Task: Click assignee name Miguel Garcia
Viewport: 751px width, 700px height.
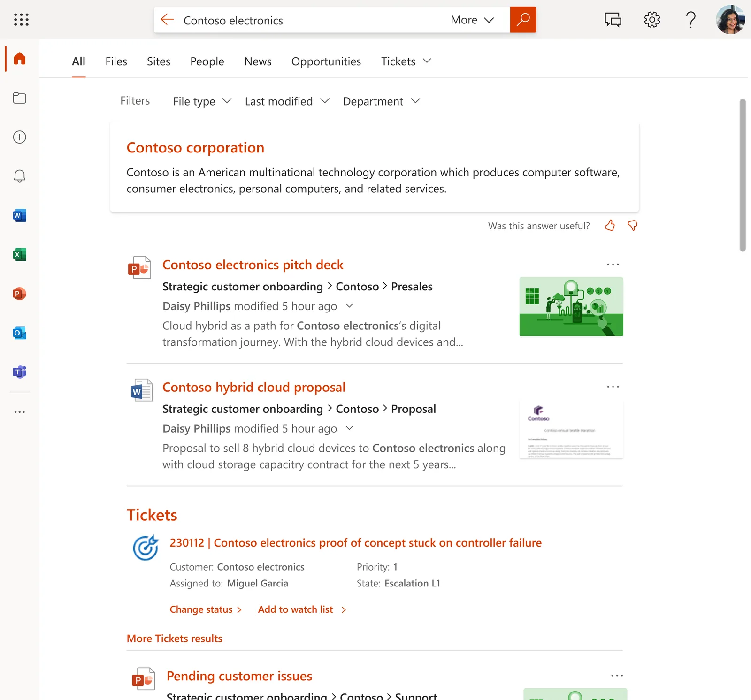Action: tap(258, 583)
